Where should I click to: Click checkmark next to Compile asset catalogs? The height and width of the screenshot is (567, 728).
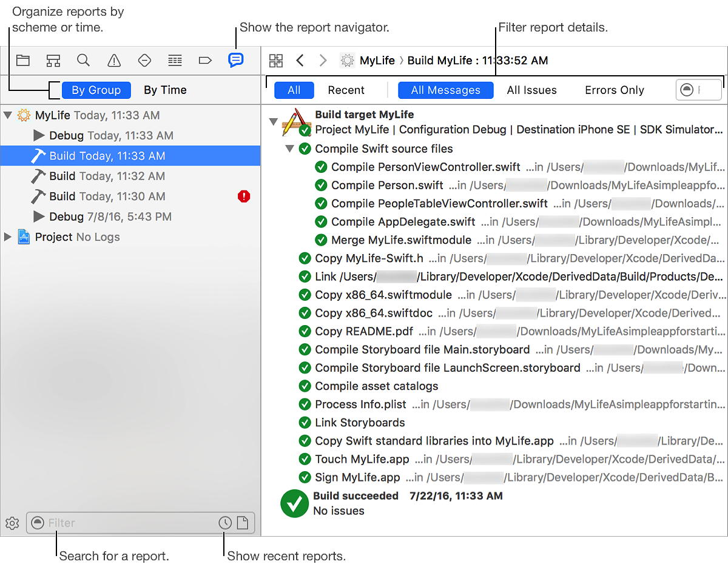coord(305,386)
